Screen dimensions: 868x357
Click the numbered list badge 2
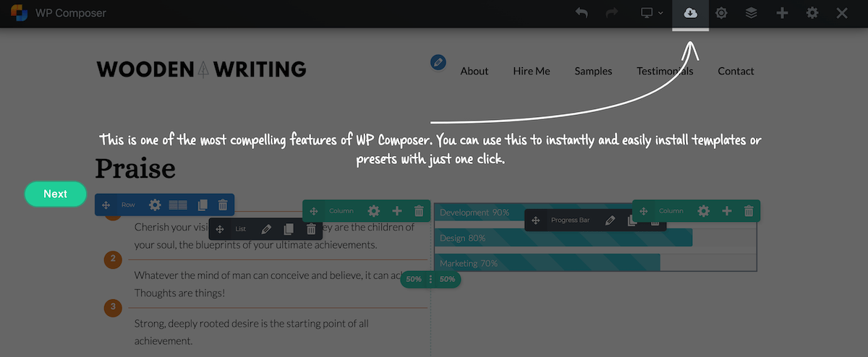(x=113, y=259)
